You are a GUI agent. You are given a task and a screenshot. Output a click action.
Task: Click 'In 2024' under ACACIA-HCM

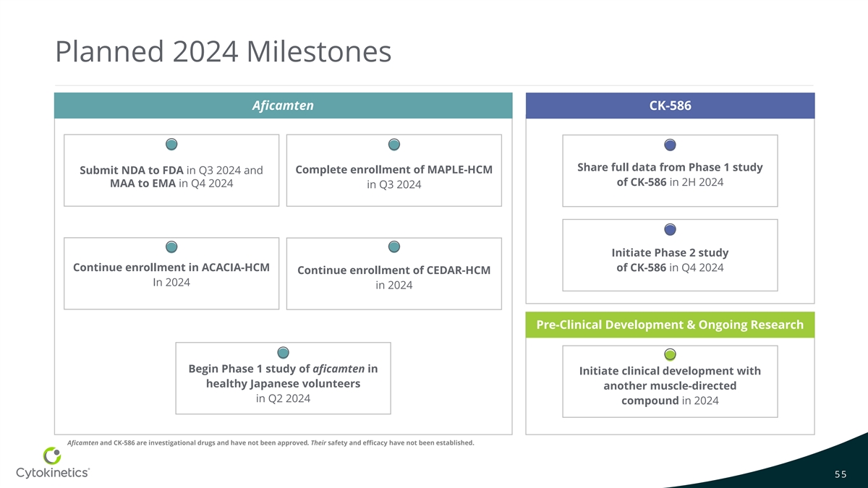point(171,283)
